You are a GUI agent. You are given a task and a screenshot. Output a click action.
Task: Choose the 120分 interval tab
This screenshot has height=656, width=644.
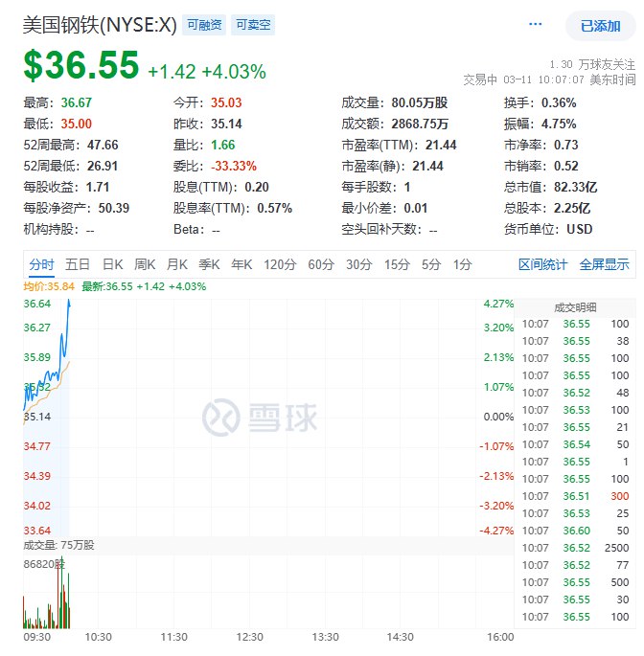click(280, 264)
